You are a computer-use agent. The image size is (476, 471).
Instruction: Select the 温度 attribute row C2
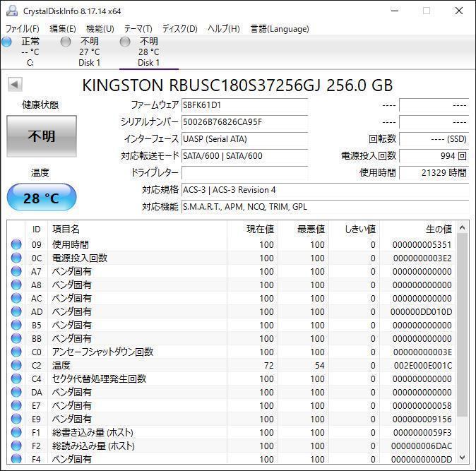coord(232,365)
